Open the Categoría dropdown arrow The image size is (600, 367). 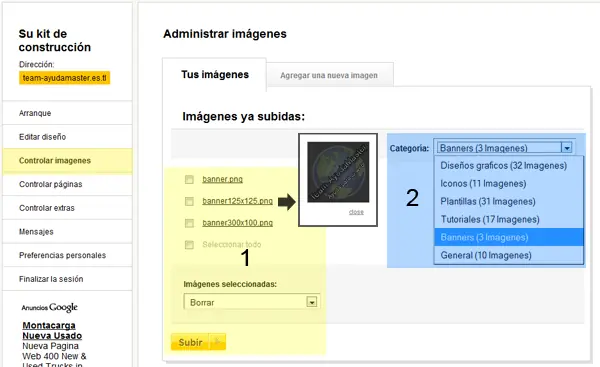click(x=567, y=148)
